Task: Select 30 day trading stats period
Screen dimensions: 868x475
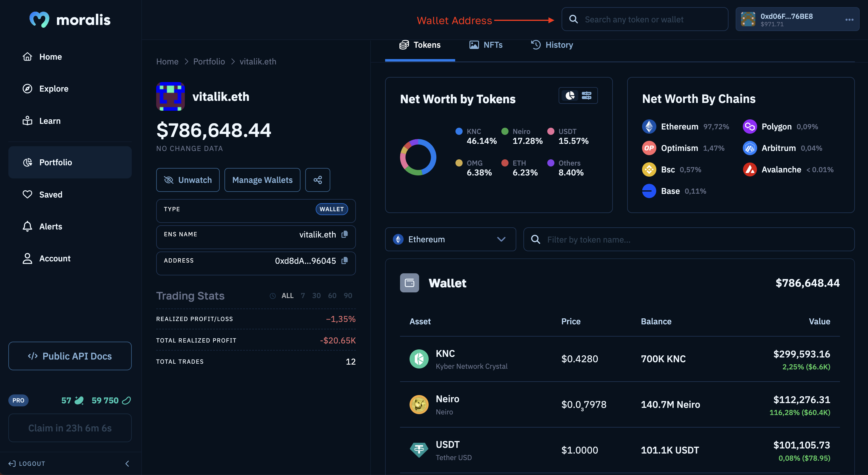Action: (x=316, y=295)
